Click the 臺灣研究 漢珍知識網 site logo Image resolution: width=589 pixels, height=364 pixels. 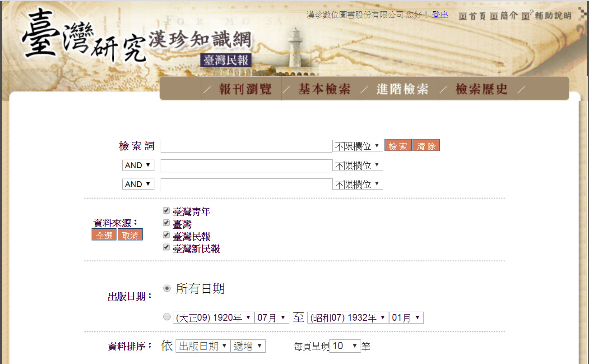[138, 38]
